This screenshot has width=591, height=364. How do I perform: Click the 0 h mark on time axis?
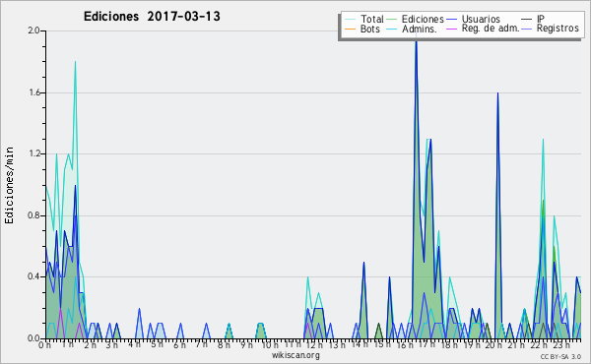tap(44, 344)
